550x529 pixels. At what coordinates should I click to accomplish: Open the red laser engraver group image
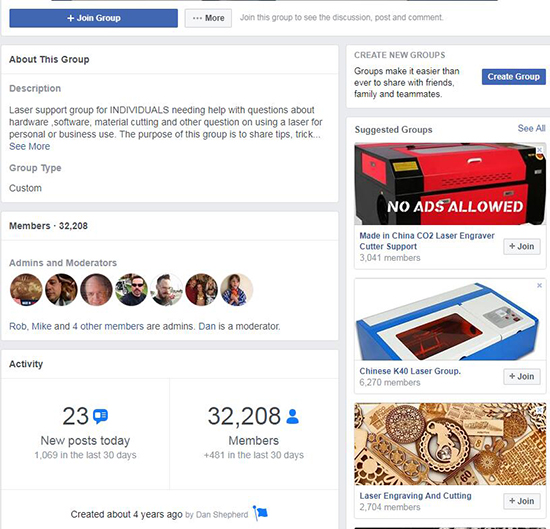pos(450,183)
